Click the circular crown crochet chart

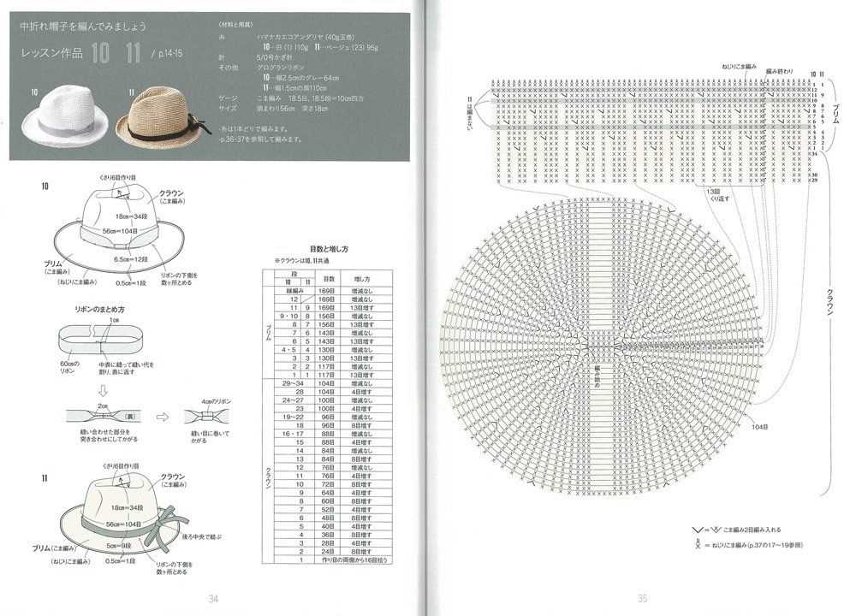coord(601,346)
